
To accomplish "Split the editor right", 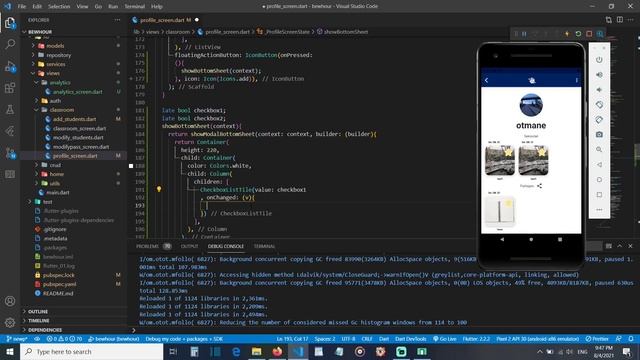I will 620,20.
